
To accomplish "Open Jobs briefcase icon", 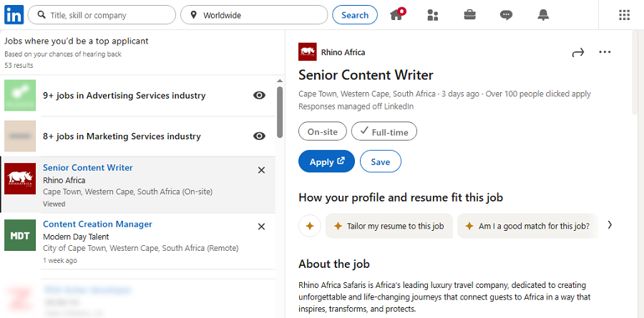I will coord(470,15).
